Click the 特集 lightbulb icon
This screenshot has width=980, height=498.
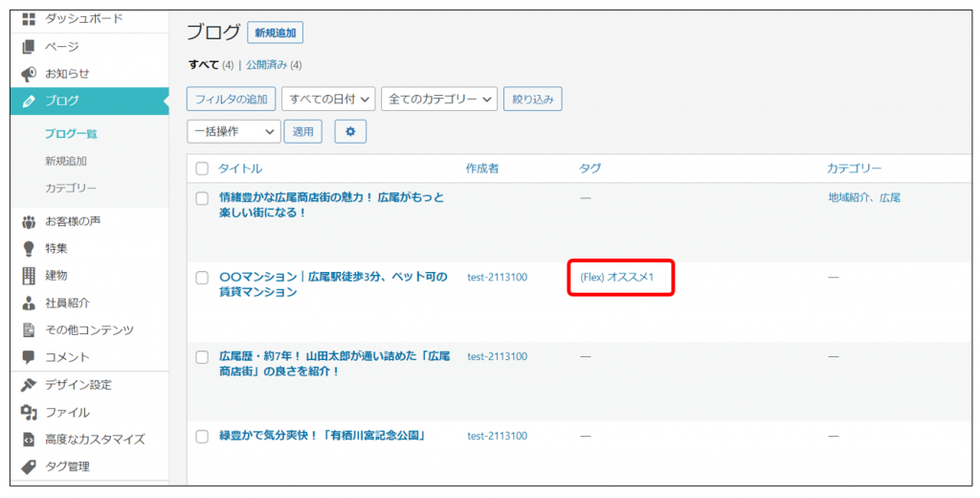tap(29, 248)
